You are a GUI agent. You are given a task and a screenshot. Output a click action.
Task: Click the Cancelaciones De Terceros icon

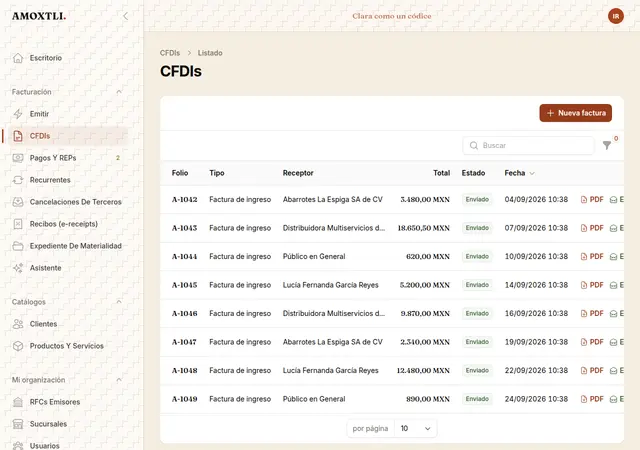coord(18,202)
